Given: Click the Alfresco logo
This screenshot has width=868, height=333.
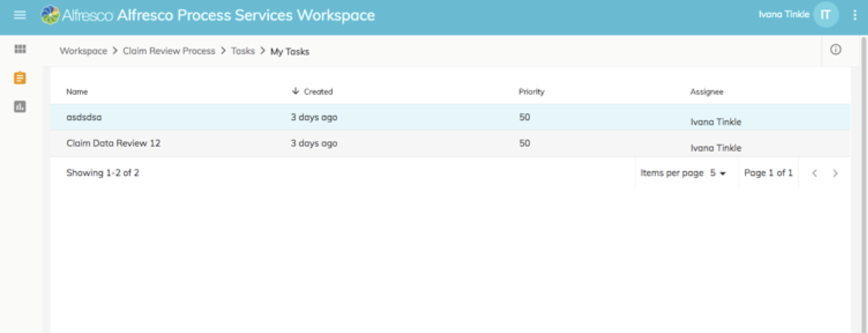Looking at the screenshot, I should 50,15.
